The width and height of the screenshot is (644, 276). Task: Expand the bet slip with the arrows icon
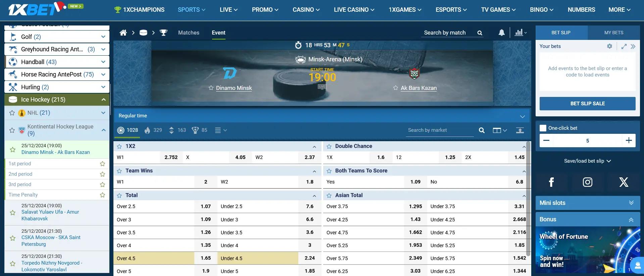pyautogui.click(x=624, y=47)
